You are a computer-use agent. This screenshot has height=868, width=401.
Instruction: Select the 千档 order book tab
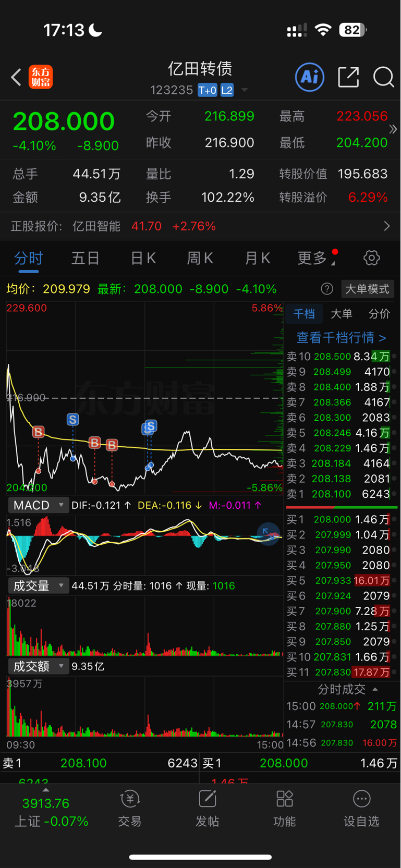tap(304, 313)
